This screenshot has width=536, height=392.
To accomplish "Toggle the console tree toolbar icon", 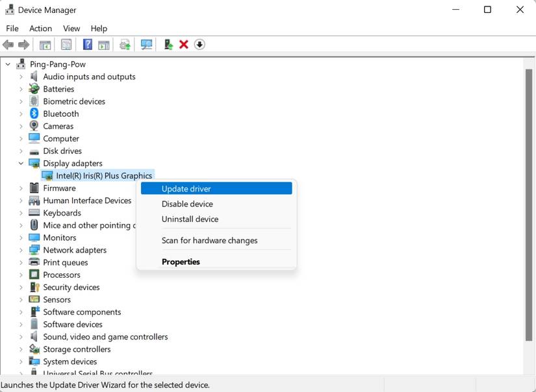I will click(45, 45).
